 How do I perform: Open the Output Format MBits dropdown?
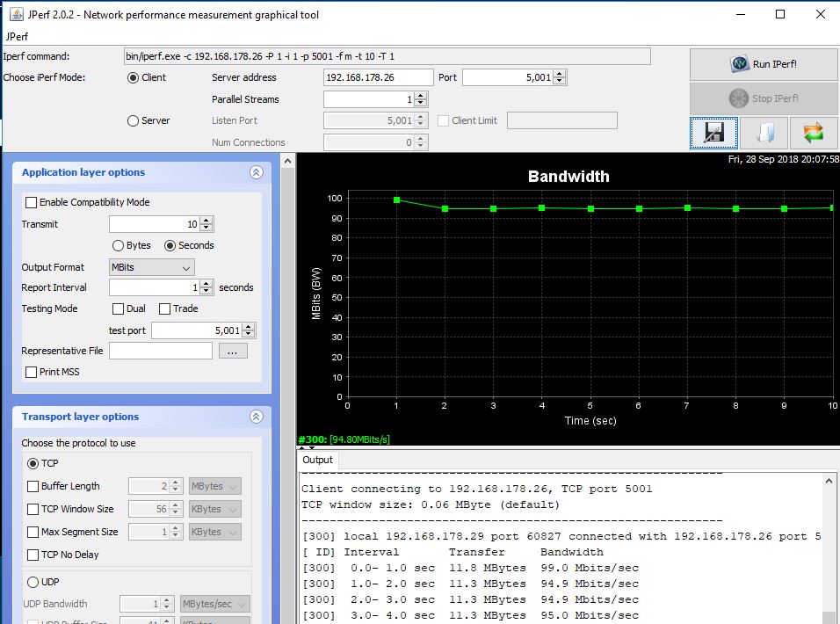click(x=152, y=267)
